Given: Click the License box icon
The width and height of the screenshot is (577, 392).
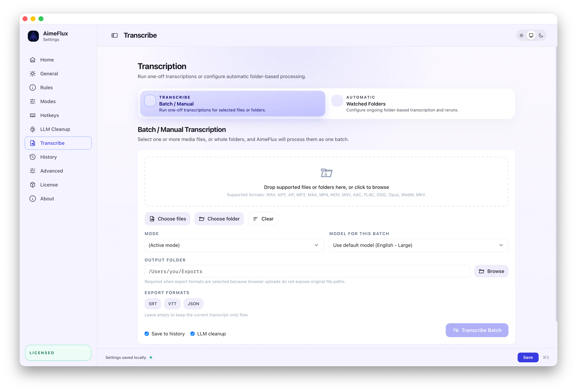Looking at the screenshot, I should coord(32,185).
